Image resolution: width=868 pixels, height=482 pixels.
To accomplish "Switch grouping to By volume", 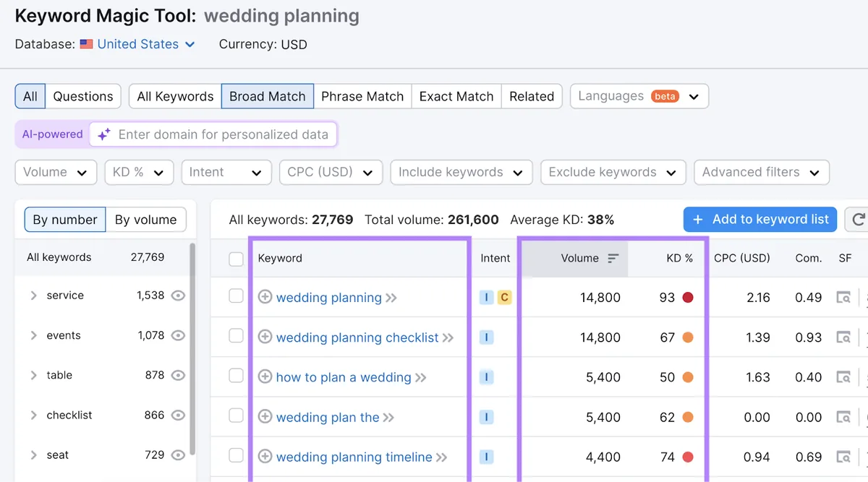I will coord(145,220).
